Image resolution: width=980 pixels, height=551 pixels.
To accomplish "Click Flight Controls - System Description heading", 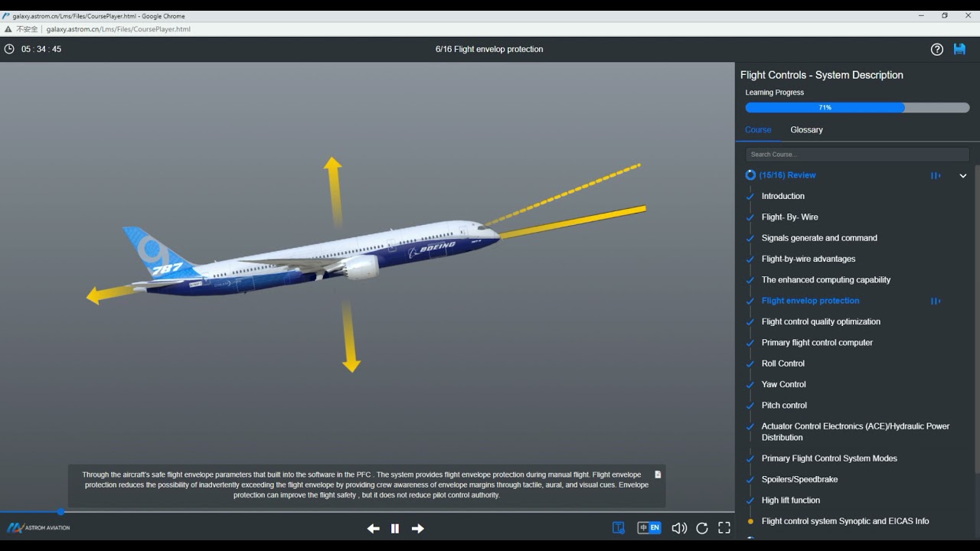I will click(x=822, y=75).
